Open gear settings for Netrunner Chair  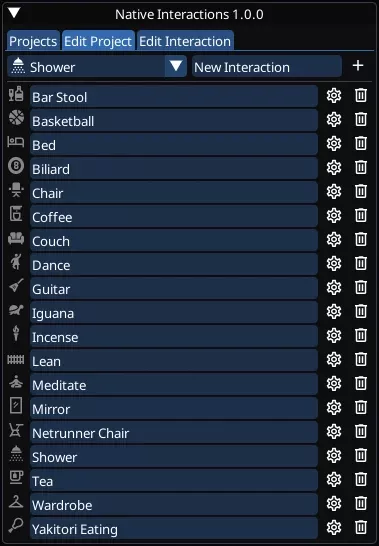click(334, 432)
